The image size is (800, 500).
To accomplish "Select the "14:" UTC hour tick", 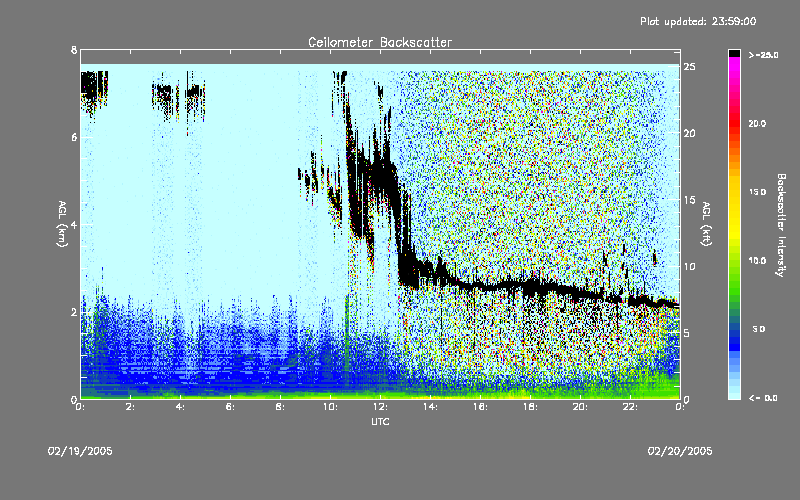I will pos(430,407).
